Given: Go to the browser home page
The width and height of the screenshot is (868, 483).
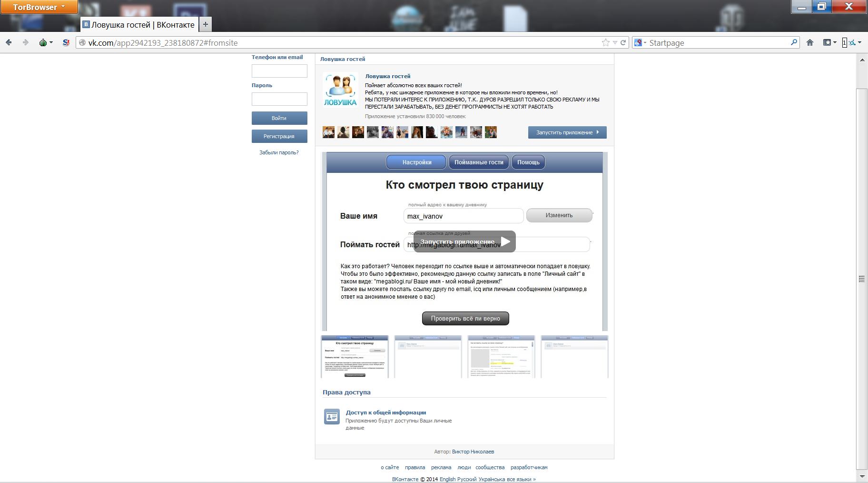Looking at the screenshot, I should coord(810,42).
